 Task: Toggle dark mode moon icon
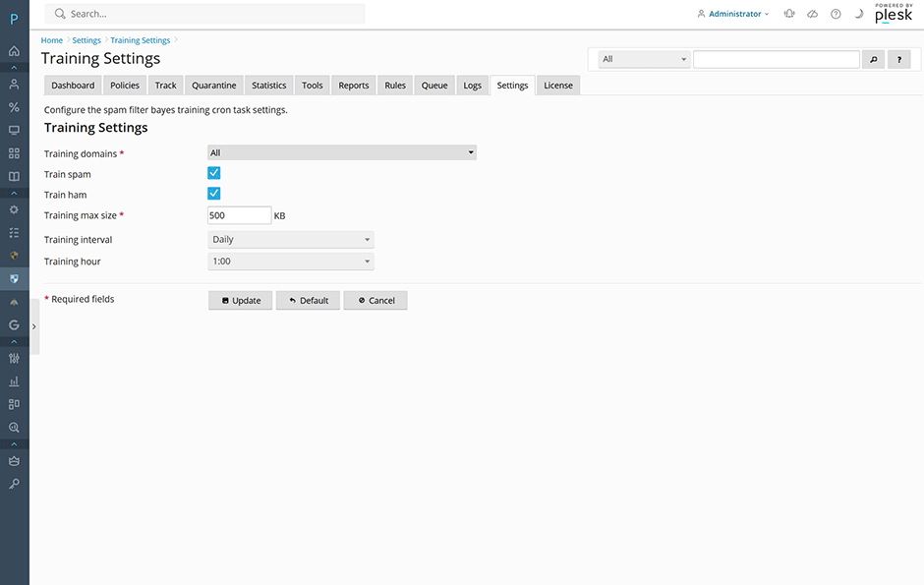(858, 14)
